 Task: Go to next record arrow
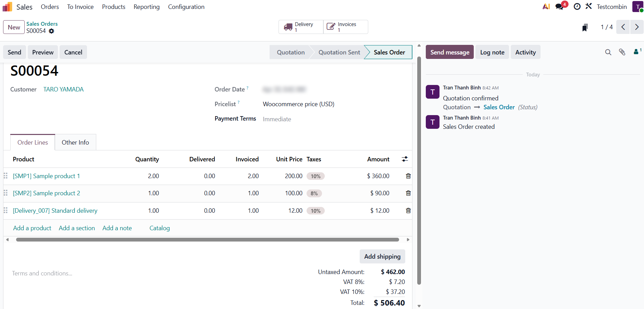pyautogui.click(x=636, y=27)
